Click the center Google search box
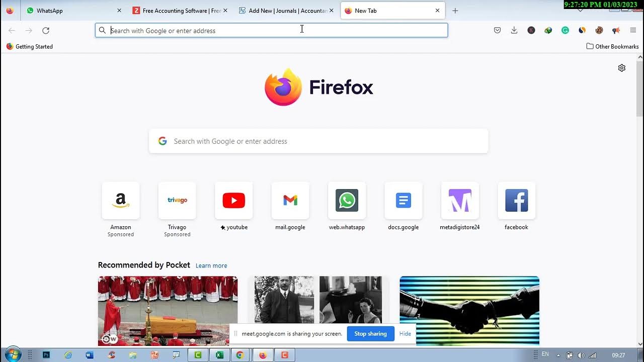 coord(318,141)
